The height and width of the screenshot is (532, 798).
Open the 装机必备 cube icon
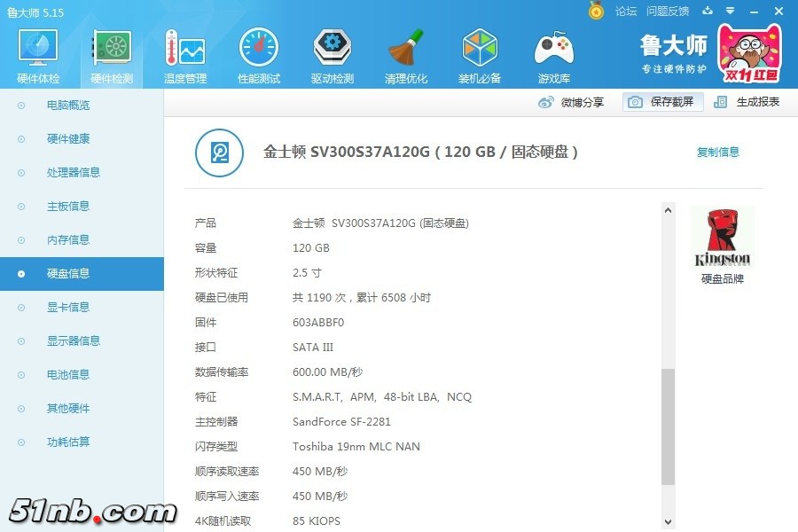[x=480, y=51]
